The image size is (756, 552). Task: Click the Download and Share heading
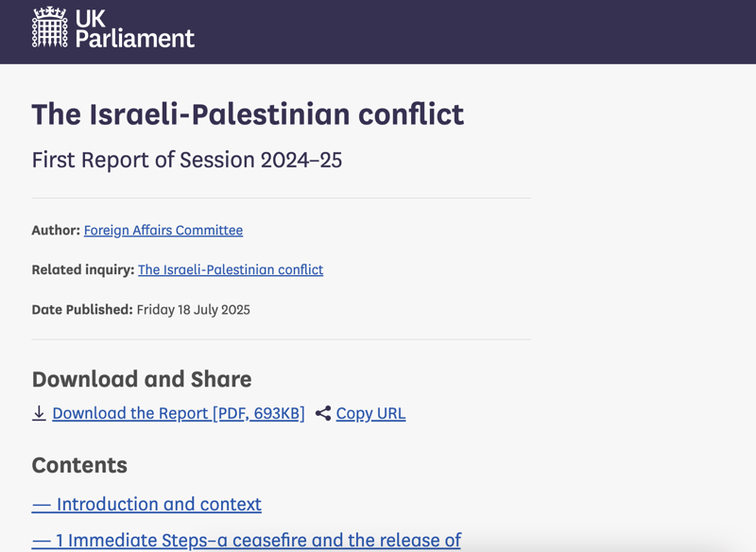tap(142, 379)
